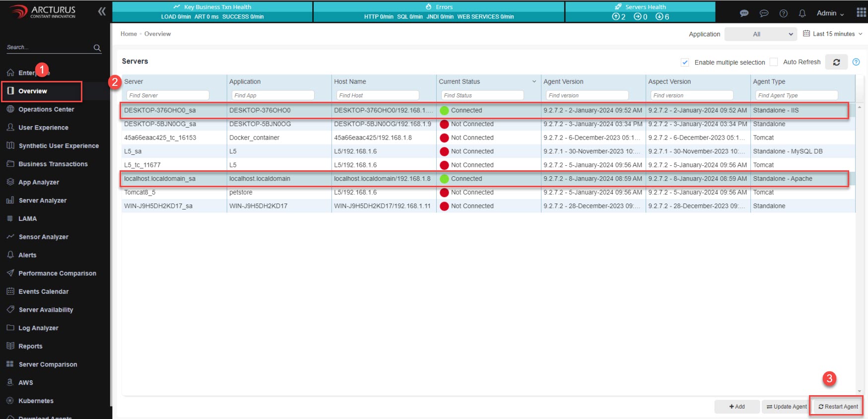Click the AWS icon in sidebar

click(x=10, y=382)
